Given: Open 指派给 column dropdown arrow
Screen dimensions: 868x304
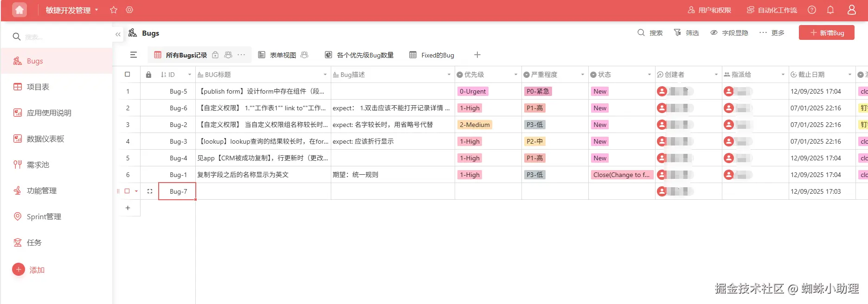Looking at the screenshot, I should tap(783, 75).
